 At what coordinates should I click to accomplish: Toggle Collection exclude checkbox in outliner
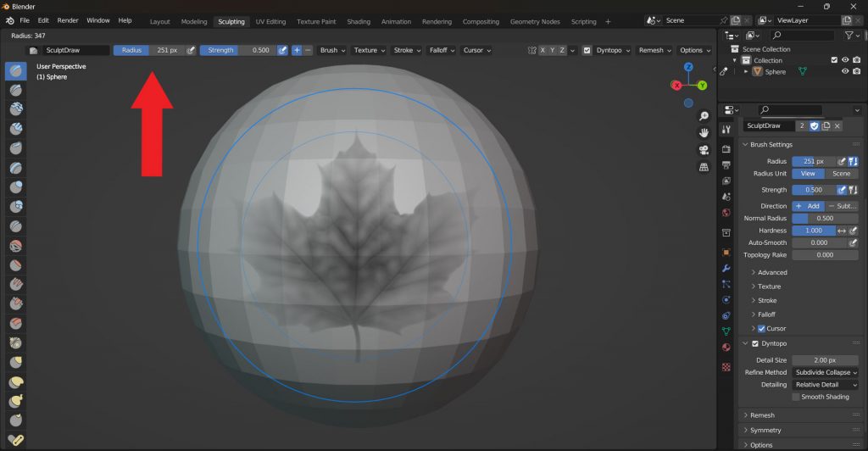[x=834, y=60]
